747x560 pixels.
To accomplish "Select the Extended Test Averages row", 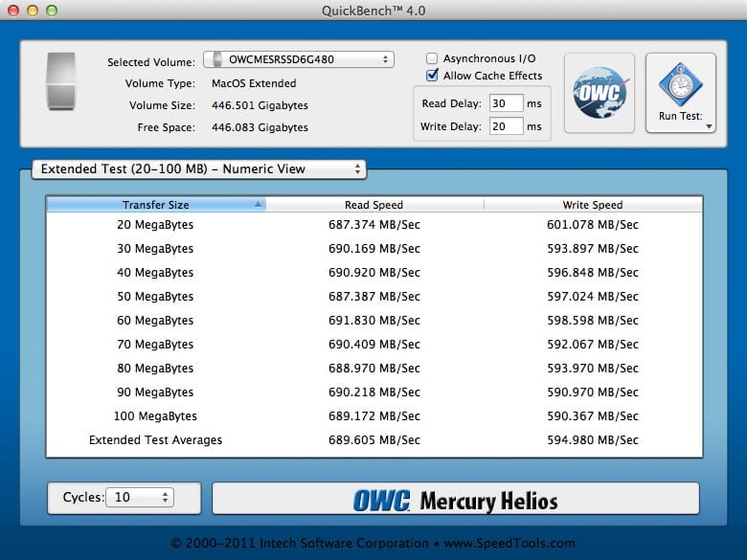I will click(373, 440).
